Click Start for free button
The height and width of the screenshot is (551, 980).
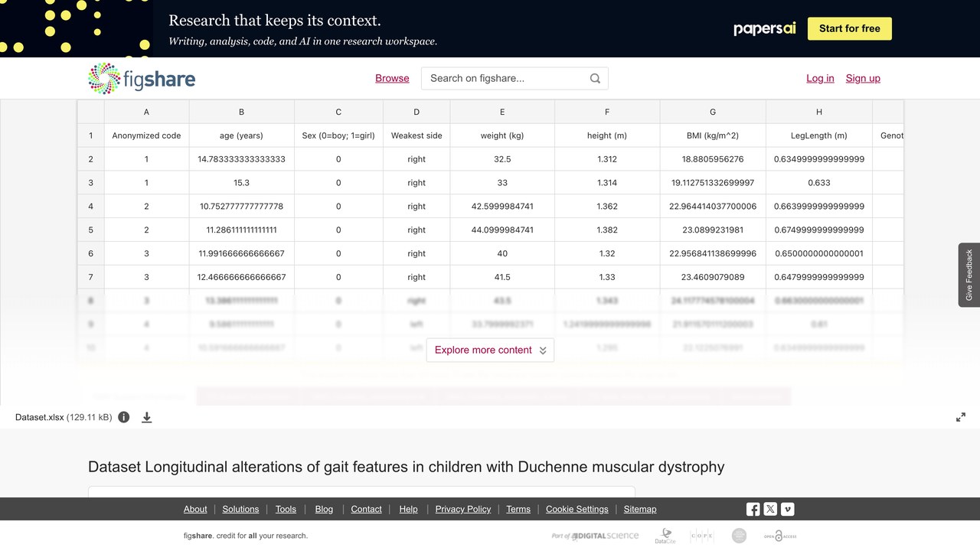click(850, 28)
